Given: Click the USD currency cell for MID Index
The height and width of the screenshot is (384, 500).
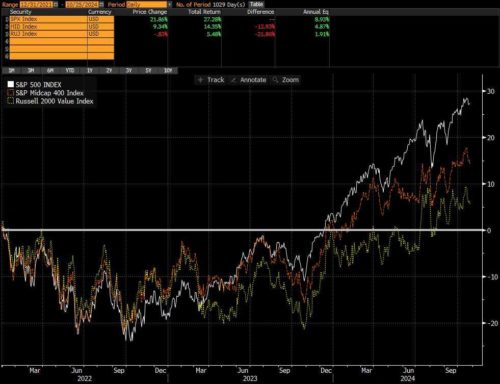Looking at the screenshot, I should (101, 27).
